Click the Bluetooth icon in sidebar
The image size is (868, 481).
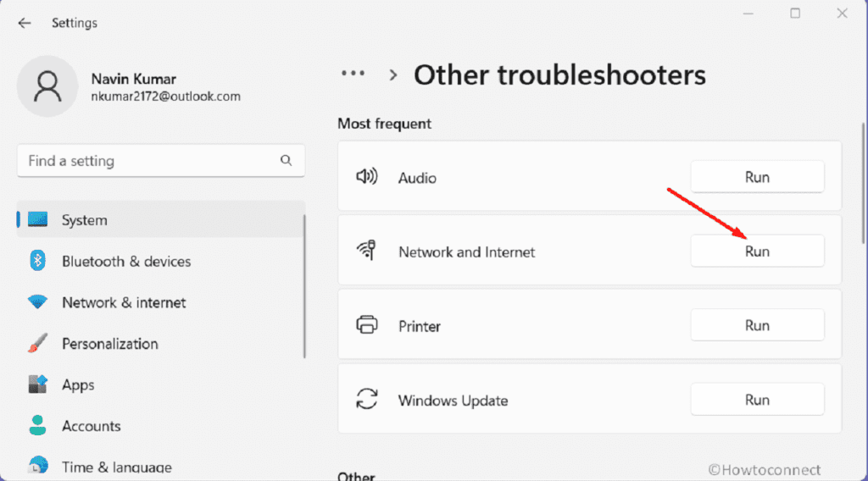pos(37,261)
